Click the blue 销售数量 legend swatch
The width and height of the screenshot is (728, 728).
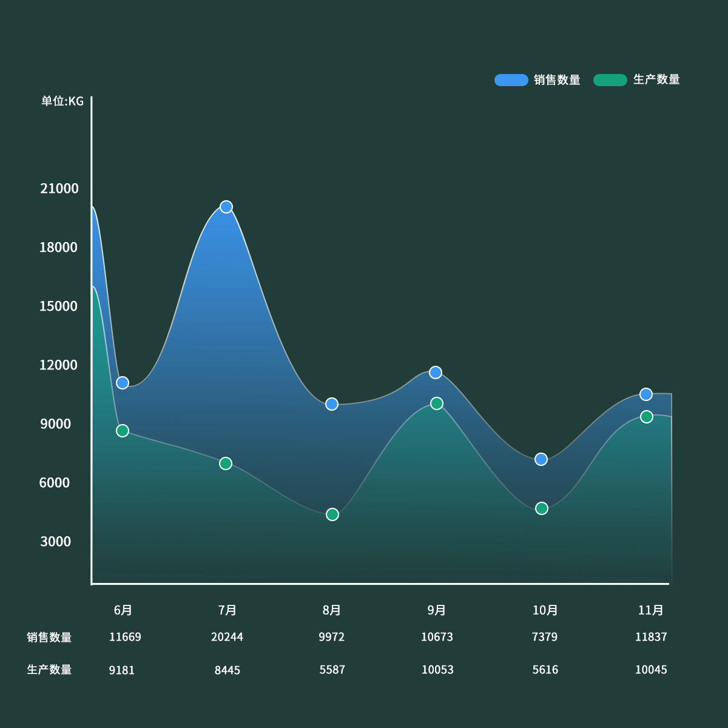pyautogui.click(x=511, y=80)
